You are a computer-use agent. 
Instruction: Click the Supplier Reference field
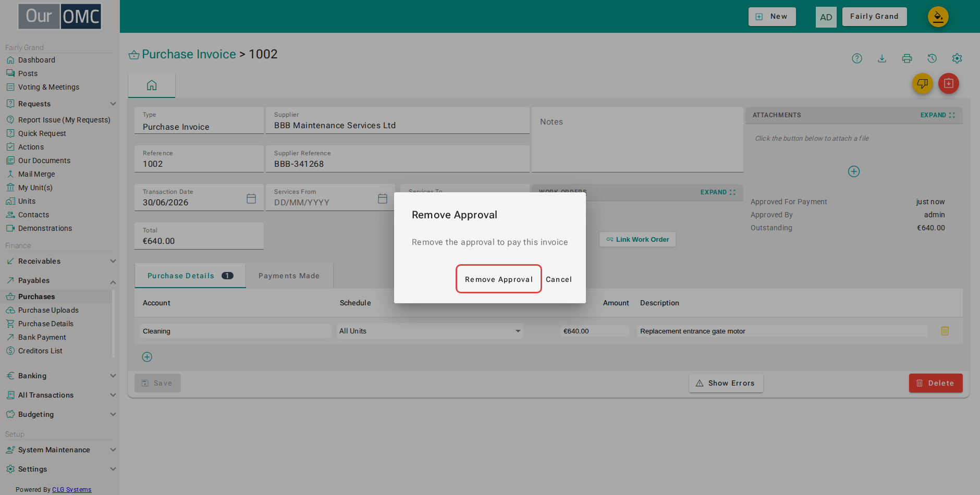tap(398, 159)
